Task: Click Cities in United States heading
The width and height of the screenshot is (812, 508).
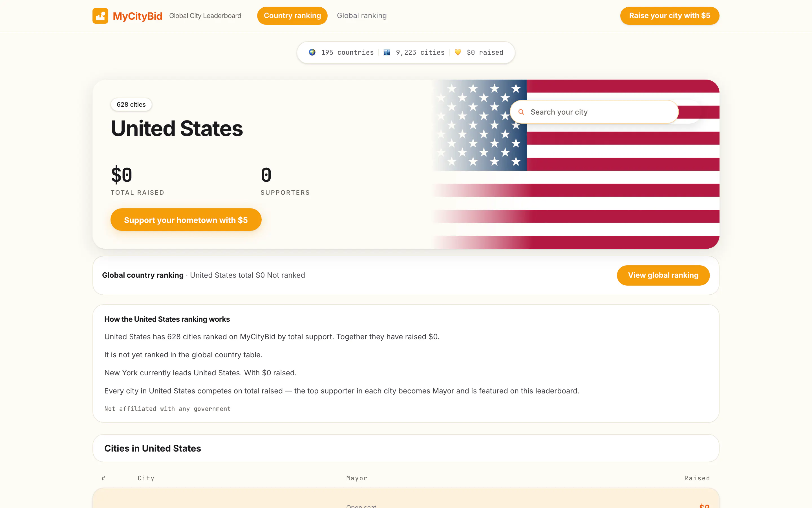Action: [x=153, y=448]
